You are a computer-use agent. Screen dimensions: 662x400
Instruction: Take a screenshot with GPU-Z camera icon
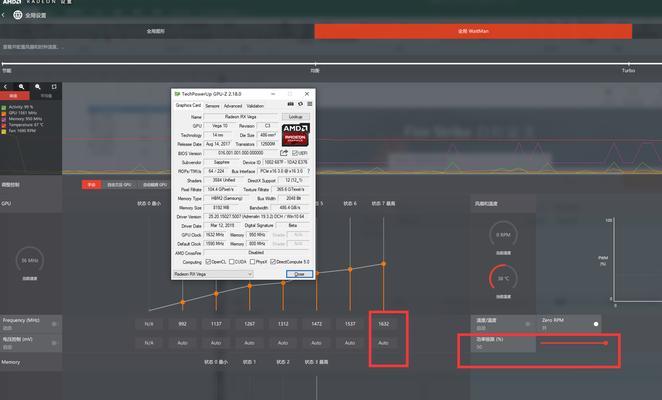pos(290,104)
